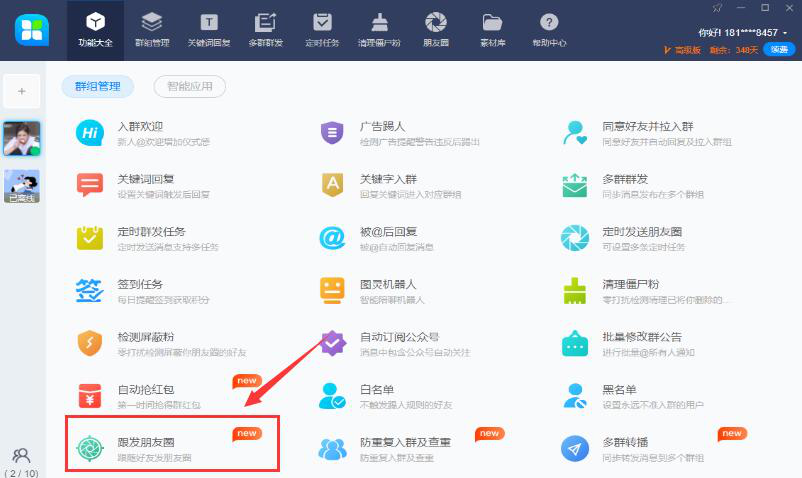Click the 同意好友并拉入群 icon
Viewport: 802px width, 478px height.
(x=575, y=133)
